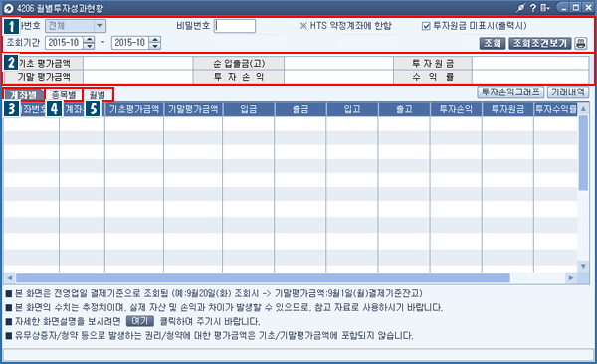This screenshot has width=597, height=364.
Task: Click the 조회 button
Action: coord(493,43)
